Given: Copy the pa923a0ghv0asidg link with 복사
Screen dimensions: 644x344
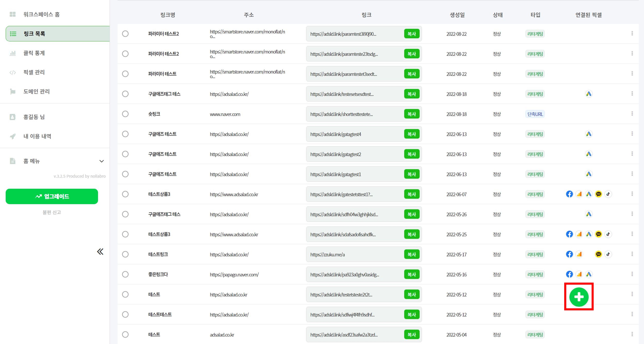Looking at the screenshot, I should coord(411,274).
